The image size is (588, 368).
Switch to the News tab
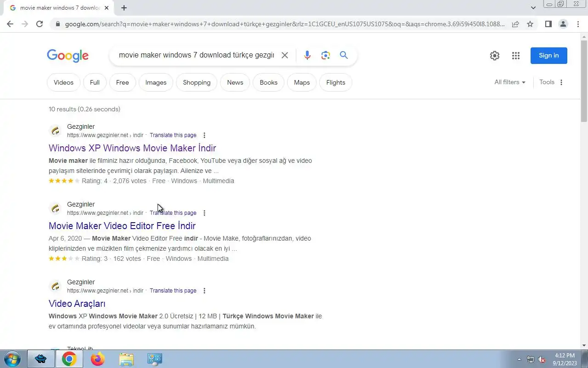pos(235,83)
